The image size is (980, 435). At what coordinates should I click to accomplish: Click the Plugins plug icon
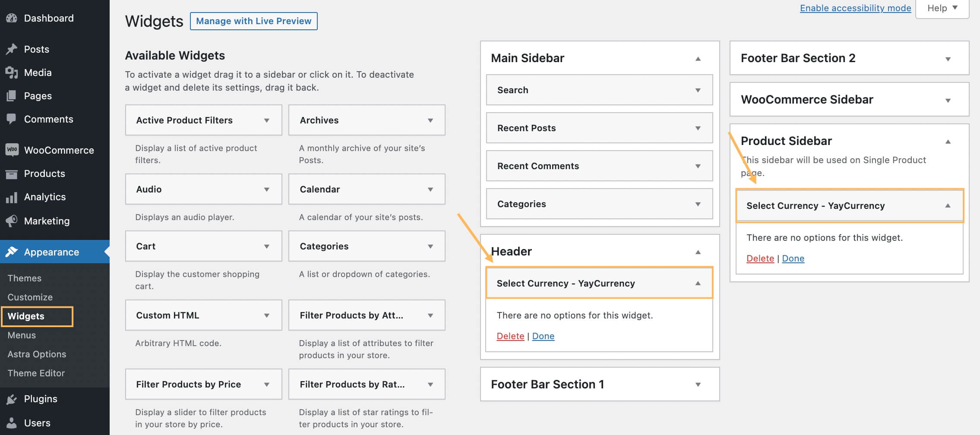point(12,399)
